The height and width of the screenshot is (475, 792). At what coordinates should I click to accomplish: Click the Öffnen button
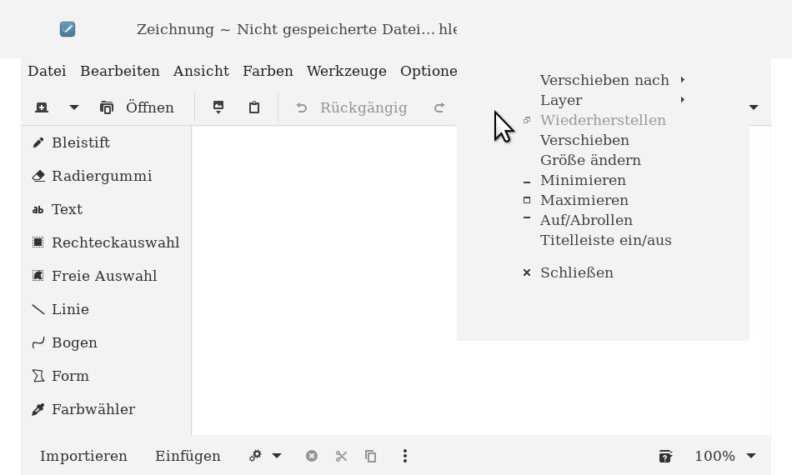[x=137, y=107]
